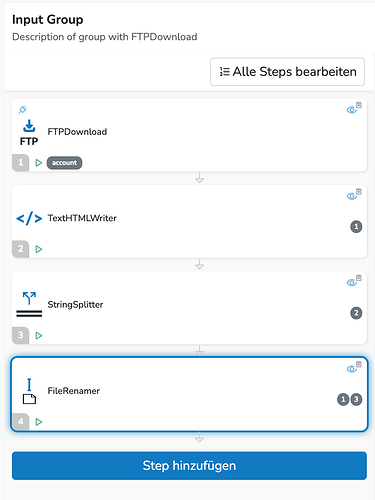Screen dimensions: 375x500
Task: Toggle the eye preview on FileRenamer step
Action: click(x=352, y=369)
